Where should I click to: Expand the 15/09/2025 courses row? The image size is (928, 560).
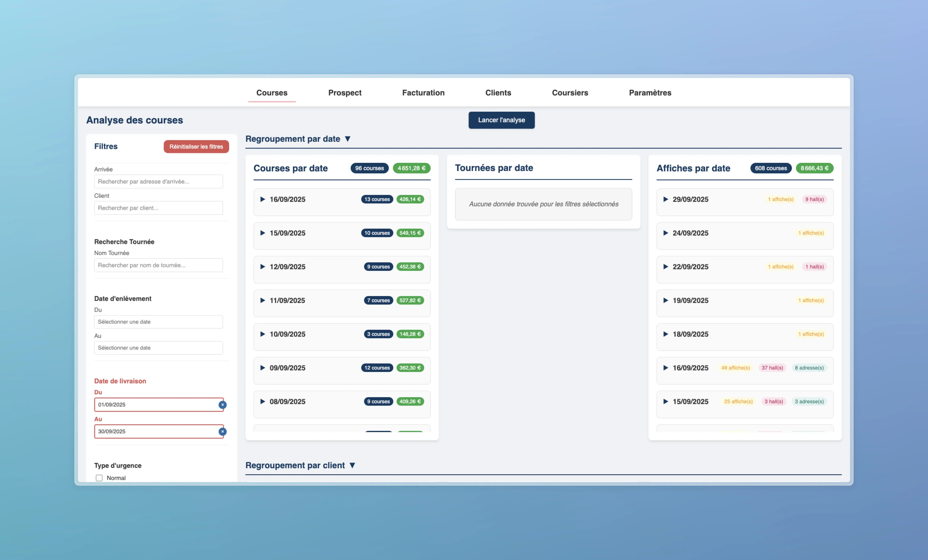(263, 233)
